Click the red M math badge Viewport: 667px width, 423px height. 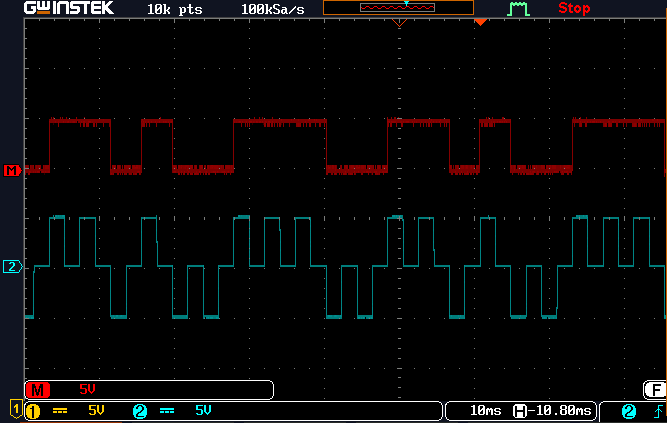click(37, 390)
